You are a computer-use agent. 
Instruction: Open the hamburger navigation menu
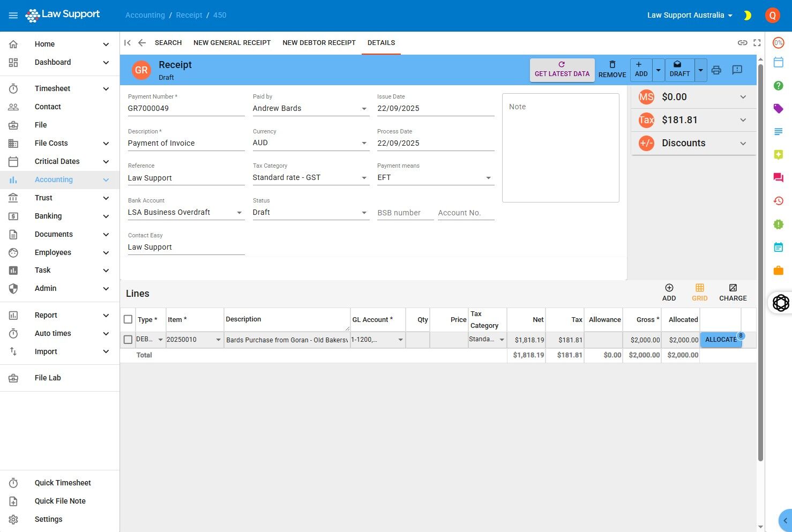13,16
